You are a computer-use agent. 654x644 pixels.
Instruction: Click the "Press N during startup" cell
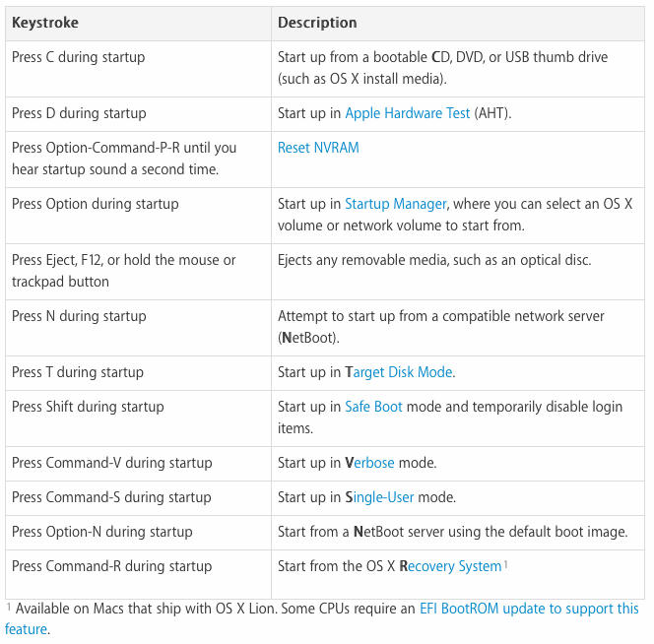[x=79, y=316]
